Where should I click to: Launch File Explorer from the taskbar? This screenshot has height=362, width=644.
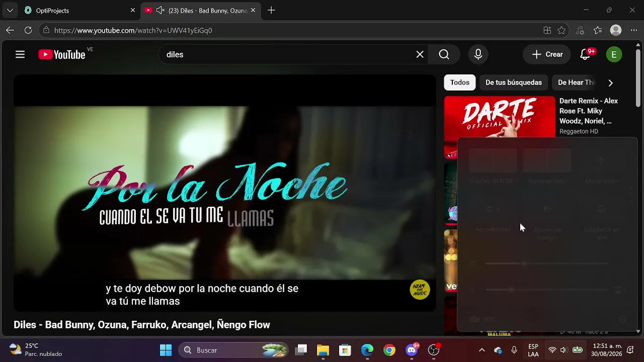(323, 350)
